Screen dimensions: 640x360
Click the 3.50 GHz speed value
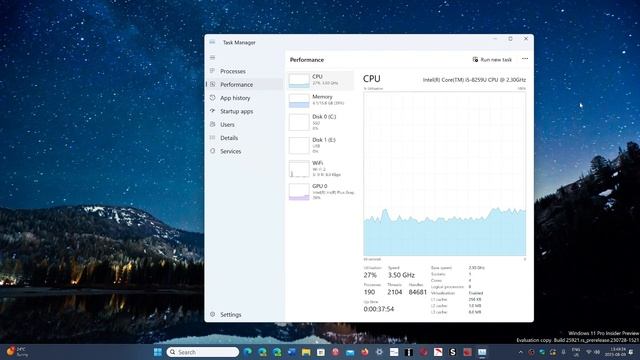(x=401, y=275)
